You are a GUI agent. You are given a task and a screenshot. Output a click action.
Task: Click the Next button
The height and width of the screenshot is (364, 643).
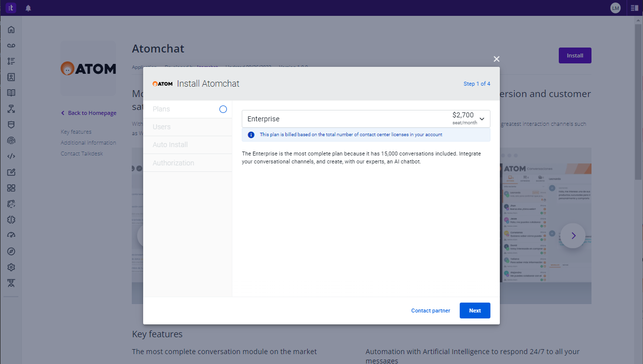click(x=475, y=311)
